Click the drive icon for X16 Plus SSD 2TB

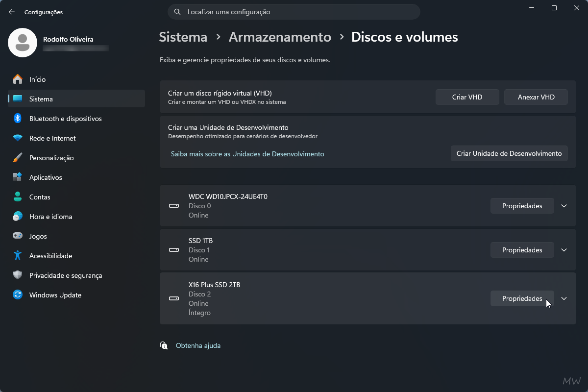[x=174, y=298]
